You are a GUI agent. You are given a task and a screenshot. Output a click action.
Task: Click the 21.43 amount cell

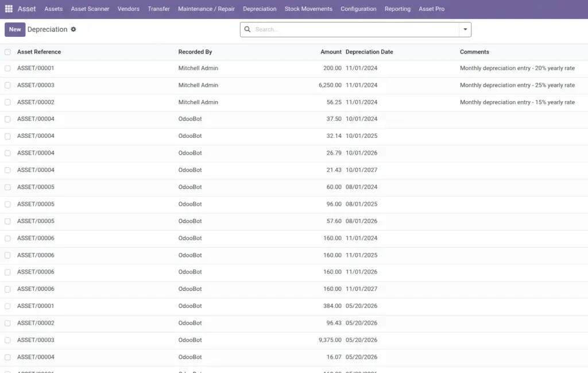(334, 170)
